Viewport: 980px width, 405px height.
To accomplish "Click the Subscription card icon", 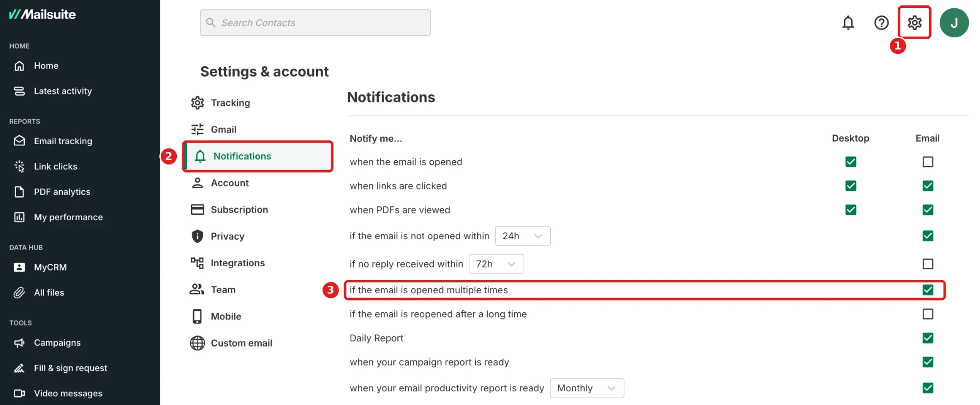I will 197,210.
